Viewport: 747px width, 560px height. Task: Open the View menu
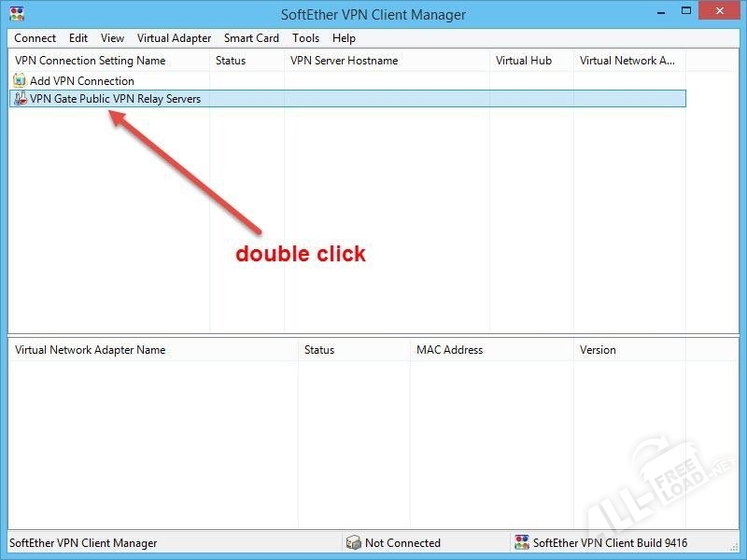112,38
